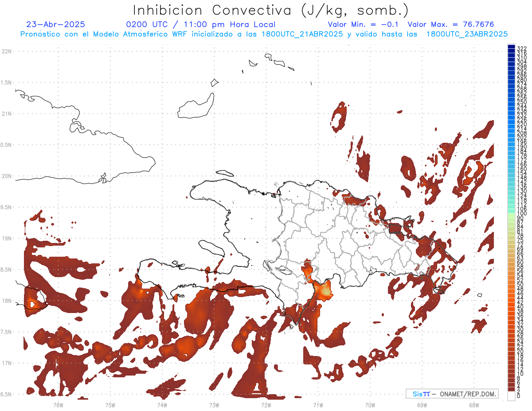Image resolution: width=532 pixels, height=411 pixels.
Task: Click the '68W' longitude label
Action: 474,405
